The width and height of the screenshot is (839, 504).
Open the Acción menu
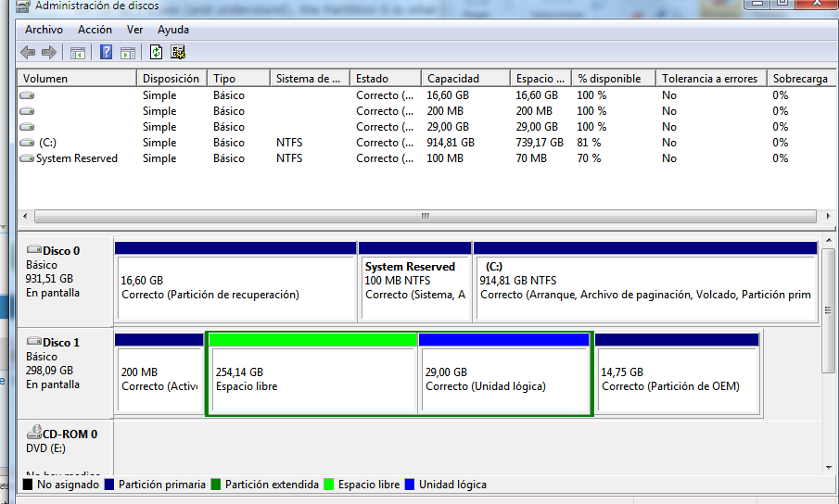coord(95,30)
